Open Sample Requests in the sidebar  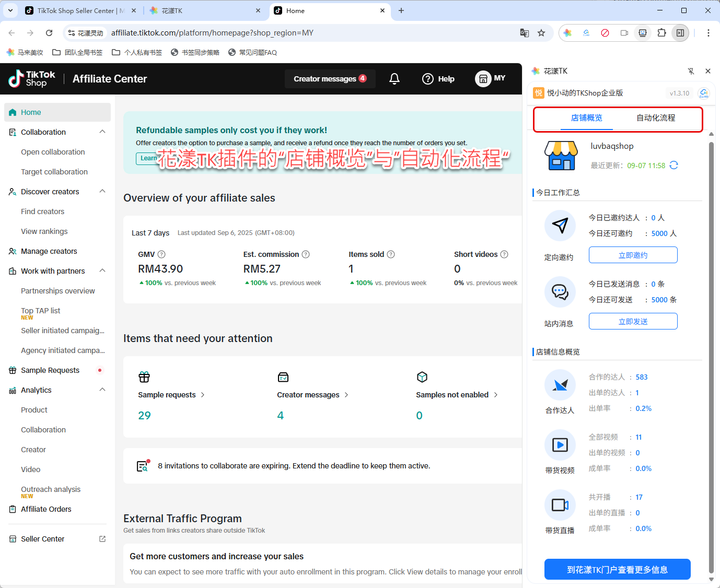[x=50, y=370]
